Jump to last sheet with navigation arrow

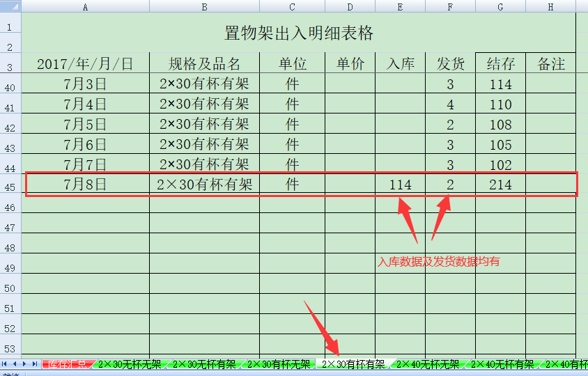click(x=35, y=363)
